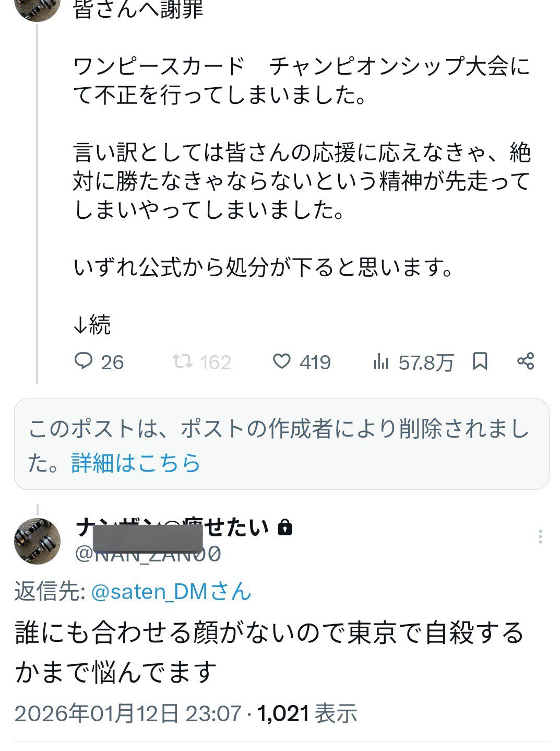Screen dimensions: 560x751
Task: Click the lock icon beside the username
Action: point(284,528)
